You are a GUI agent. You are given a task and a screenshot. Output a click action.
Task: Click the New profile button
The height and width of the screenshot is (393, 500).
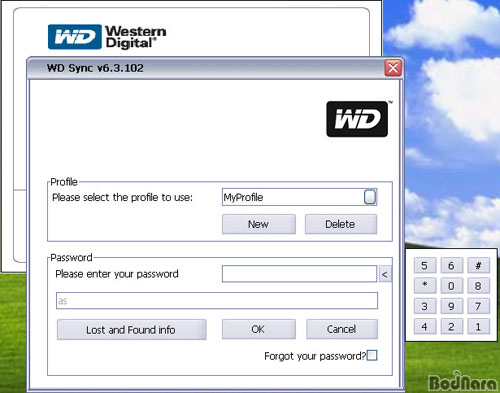click(259, 224)
